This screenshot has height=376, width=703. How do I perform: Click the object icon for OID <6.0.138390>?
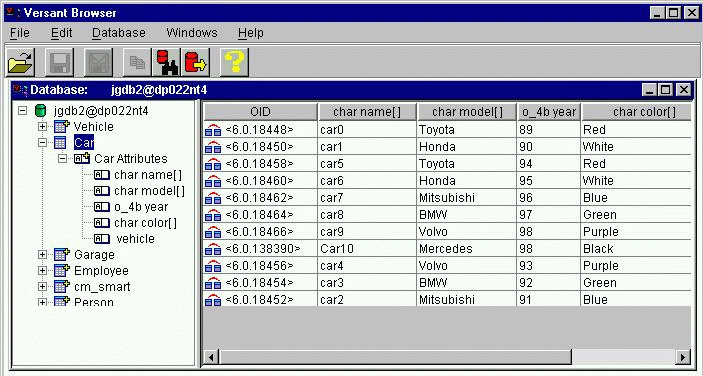coord(213,249)
